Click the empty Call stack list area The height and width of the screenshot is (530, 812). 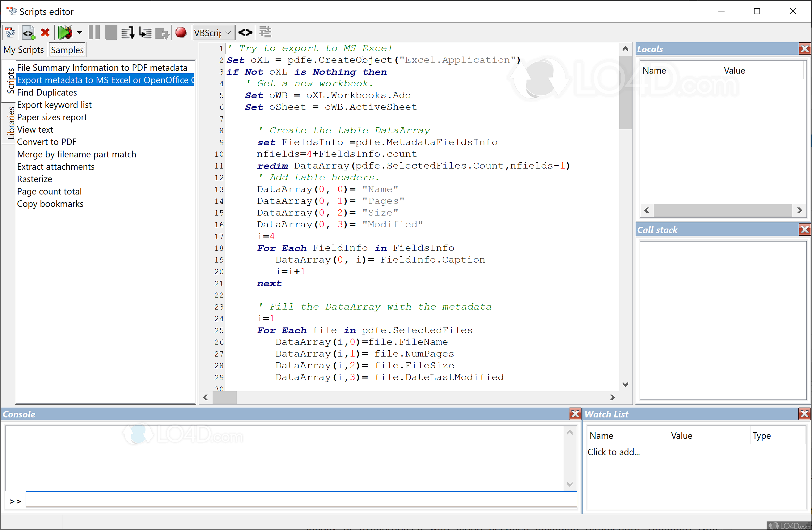click(723, 320)
